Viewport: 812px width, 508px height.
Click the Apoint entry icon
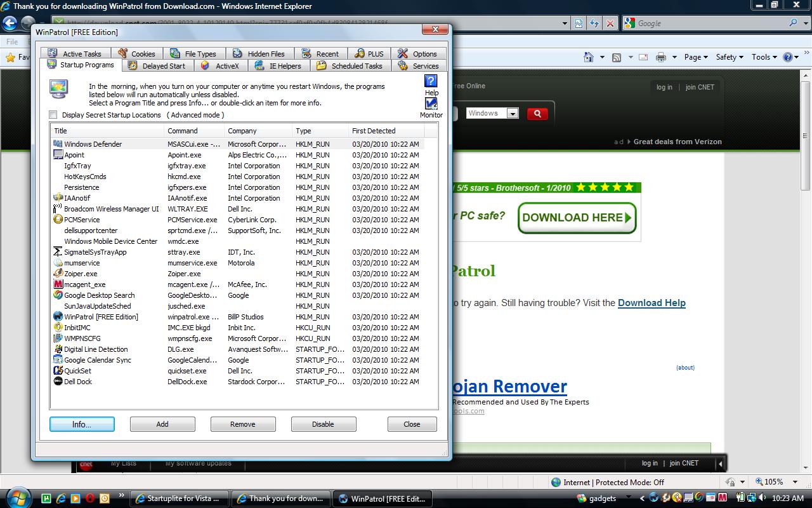click(x=58, y=155)
